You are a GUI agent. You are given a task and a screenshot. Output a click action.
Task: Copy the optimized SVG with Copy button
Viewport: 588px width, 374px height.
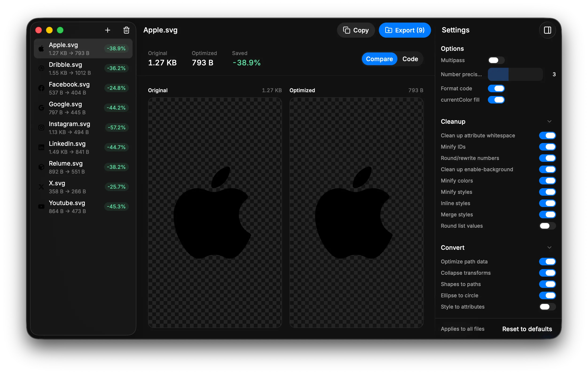(x=356, y=30)
